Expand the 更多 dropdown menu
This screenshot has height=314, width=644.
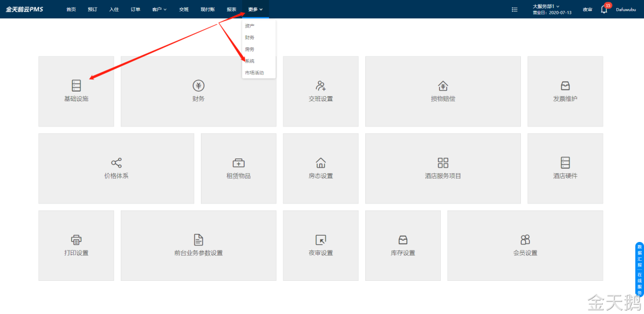coord(255,9)
